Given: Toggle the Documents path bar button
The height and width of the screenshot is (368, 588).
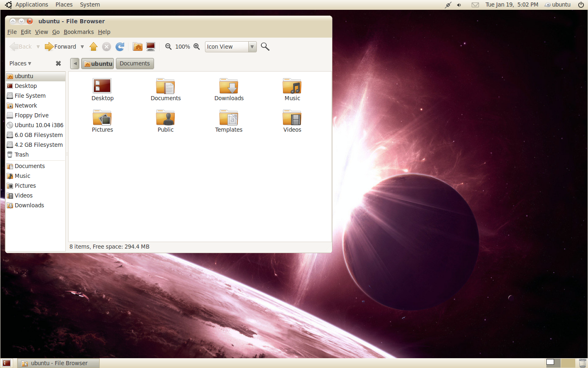Looking at the screenshot, I should [x=135, y=63].
